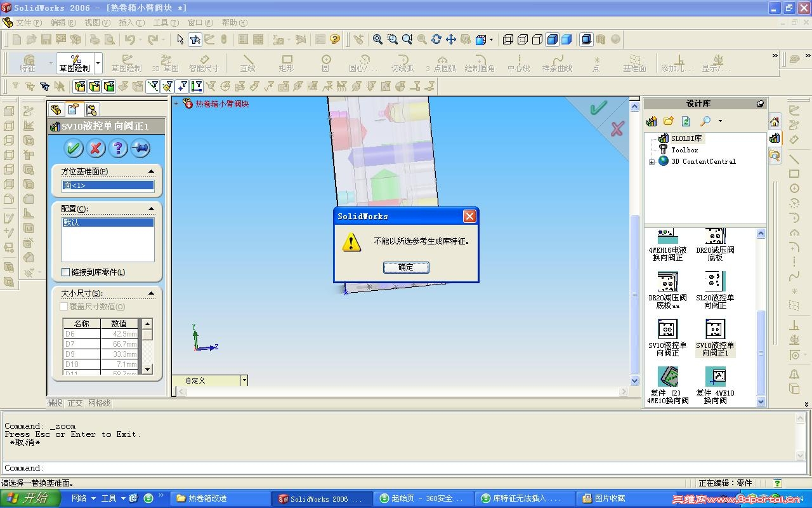This screenshot has width=812, height=508.
Task: Close the SolidWorks warning dialog
Action: [469, 217]
